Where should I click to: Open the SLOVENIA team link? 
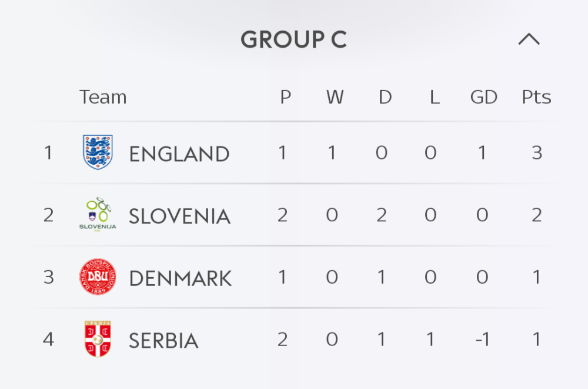click(x=179, y=216)
